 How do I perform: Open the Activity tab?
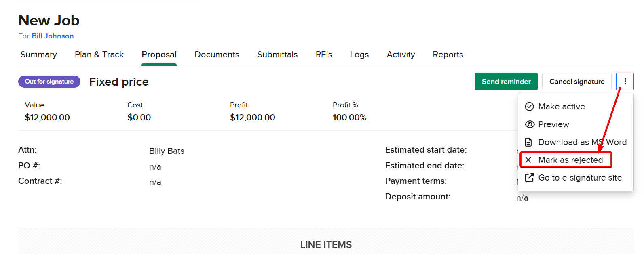click(401, 55)
